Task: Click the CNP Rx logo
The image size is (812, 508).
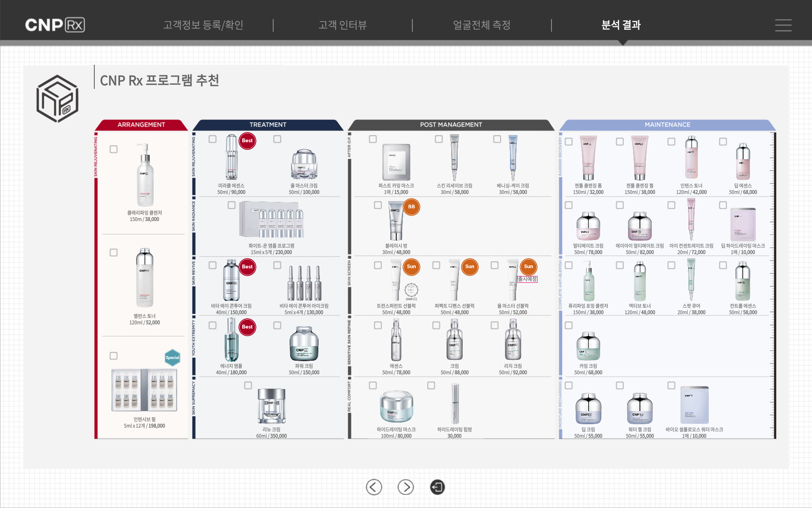Action: tap(55, 25)
